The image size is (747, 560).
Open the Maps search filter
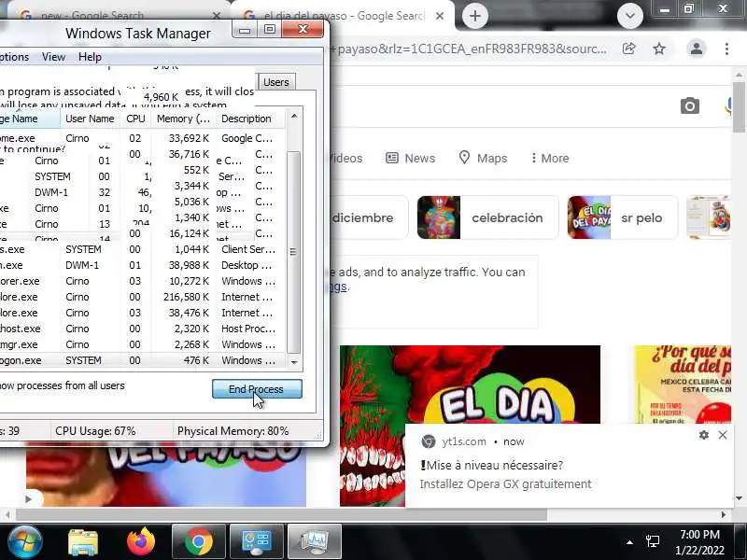483,158
